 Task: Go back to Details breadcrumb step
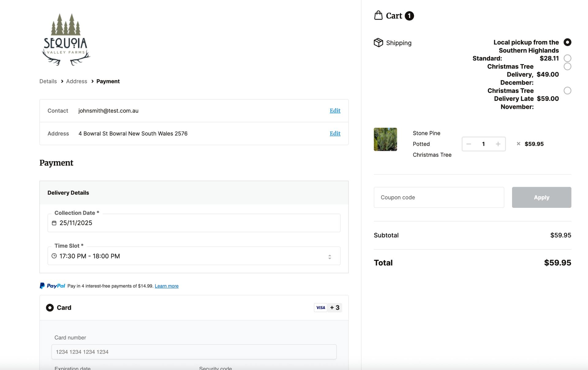pos(48,81)
